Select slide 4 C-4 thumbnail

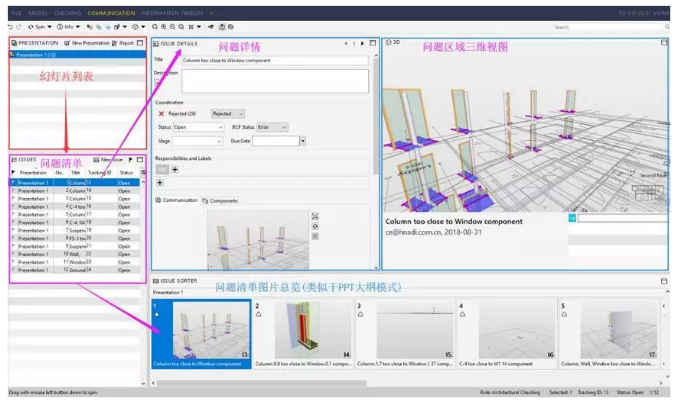coord(507,334)
